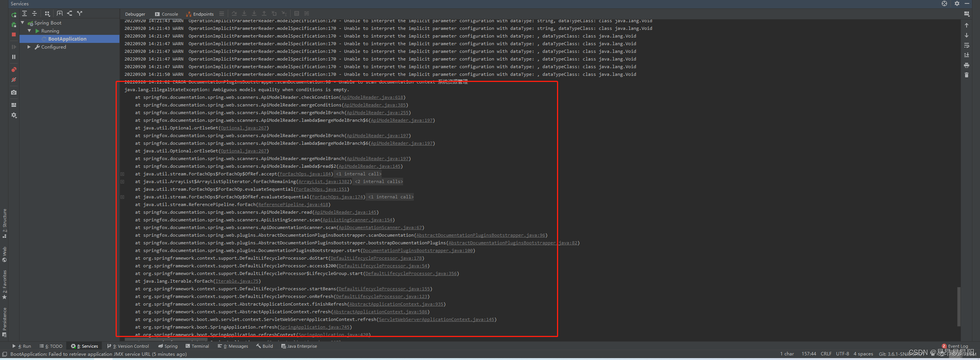Open layout settings dropdown at console top-right
This screenshot has height=360, width=980.
[x=967, y=14]
